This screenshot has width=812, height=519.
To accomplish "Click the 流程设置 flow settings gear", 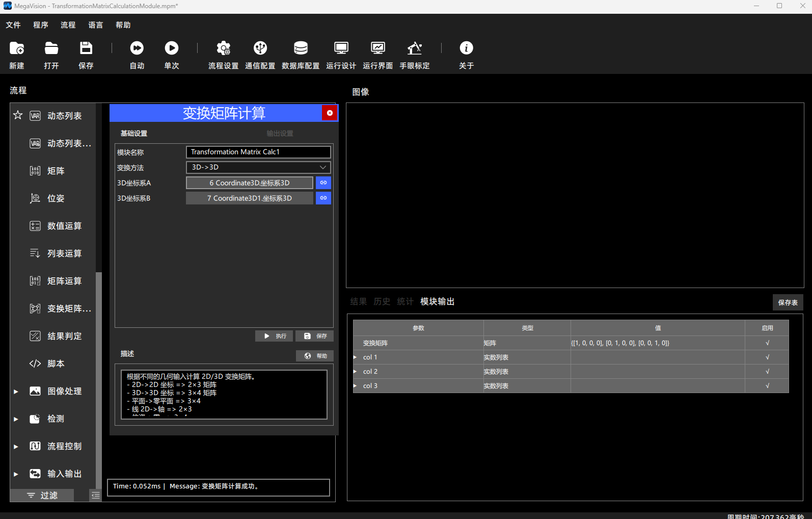I will [223, 48].
